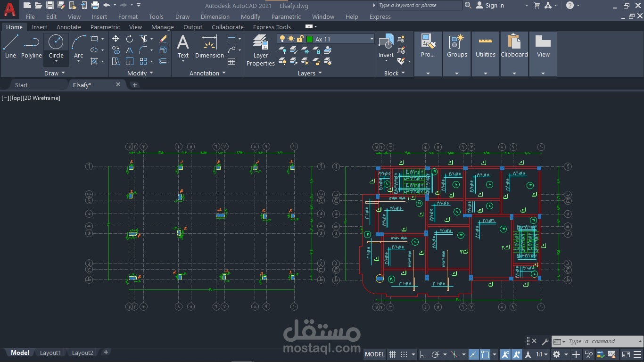Click the Mirror tool icon
The height and width of the screenshot is (362, 644).
130,50
